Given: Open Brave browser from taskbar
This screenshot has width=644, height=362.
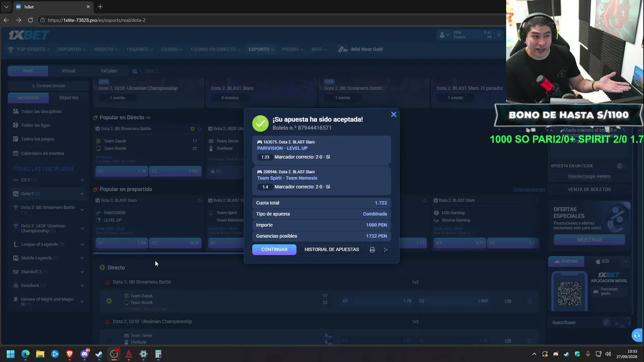Looking at the screenshot, I should click(69, 354).
